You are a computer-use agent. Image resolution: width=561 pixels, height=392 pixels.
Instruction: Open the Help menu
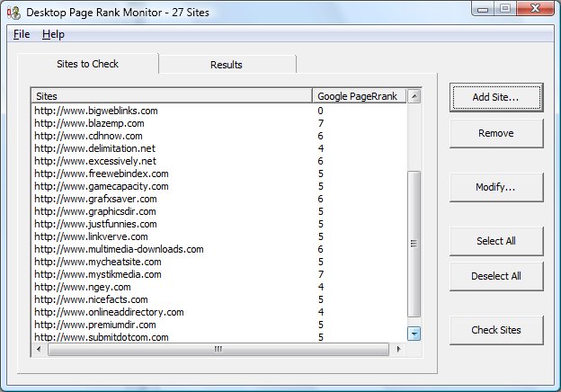53,34
